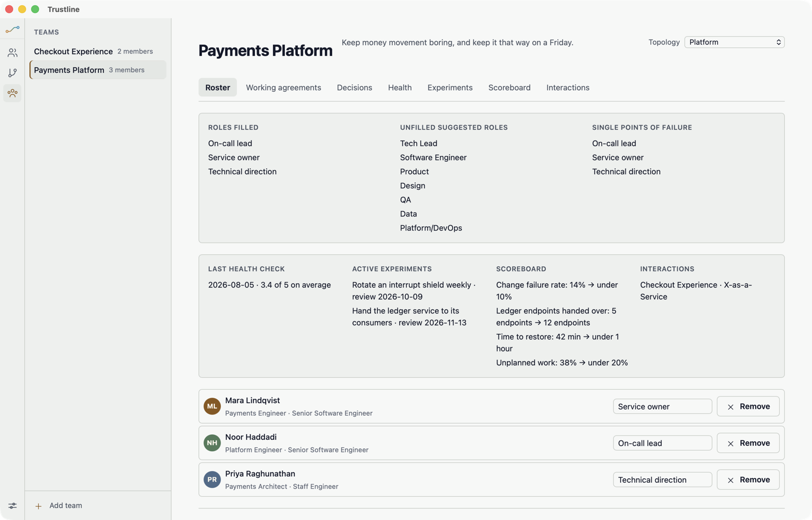Click Priya Raghunathan's PR avatar
The height and width of the screenshot is (520, 812).
coord(212,479)
